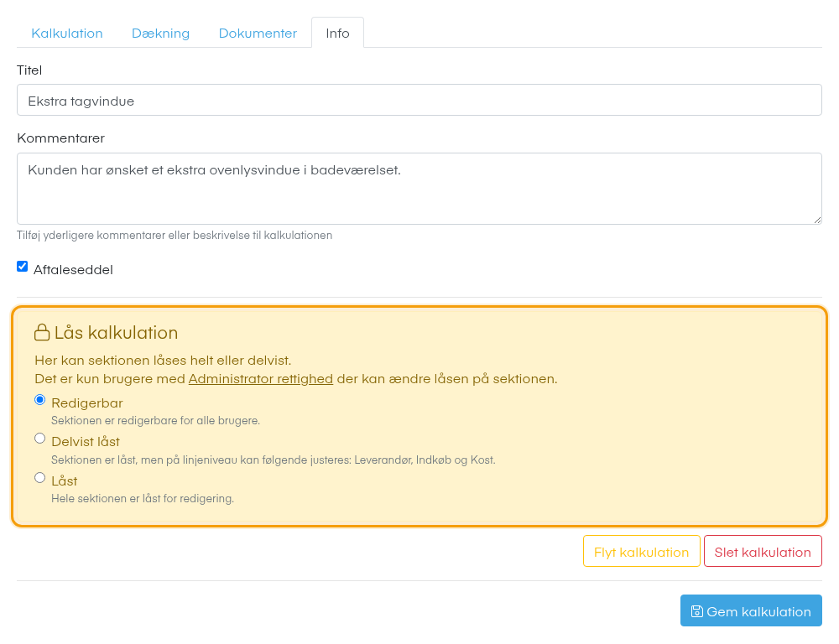Click the 'Hele sektionen er låst for redigering' description
The width and height of the screenshot is (839, 644).
[x=143, y=498]
